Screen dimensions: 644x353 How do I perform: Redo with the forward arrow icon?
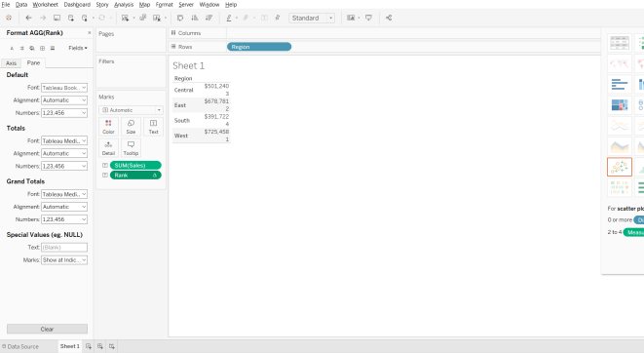click(x=43, y=18)
